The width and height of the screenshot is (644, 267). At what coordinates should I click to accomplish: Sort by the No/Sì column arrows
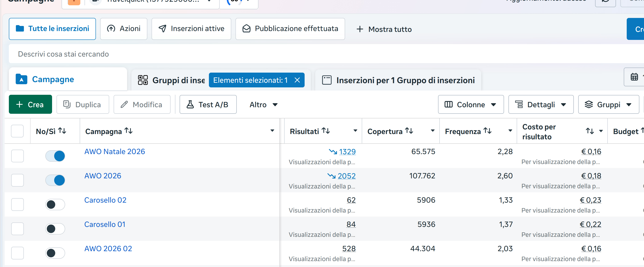tap(62, 131)
